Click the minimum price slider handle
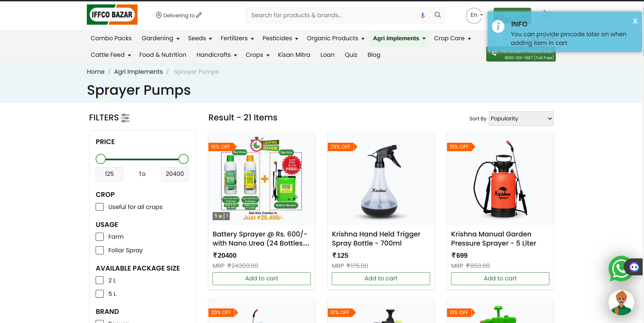The width and height of the screenshot is (644, 323). [x=101, y=159]
